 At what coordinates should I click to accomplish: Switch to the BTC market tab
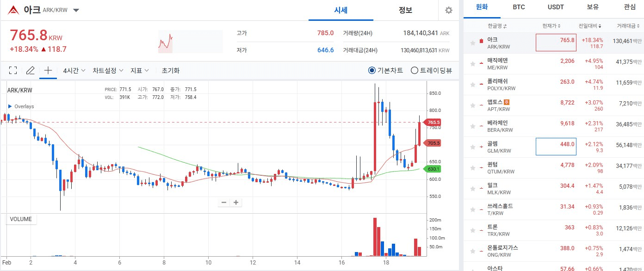[519, 7]
